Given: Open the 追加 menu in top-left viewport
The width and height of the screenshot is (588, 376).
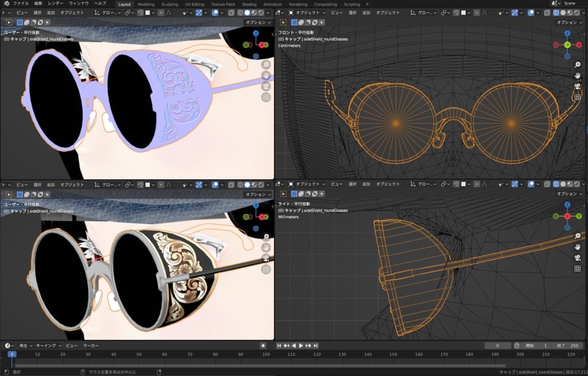Looking at the screenshot, I should coord(51,12).
